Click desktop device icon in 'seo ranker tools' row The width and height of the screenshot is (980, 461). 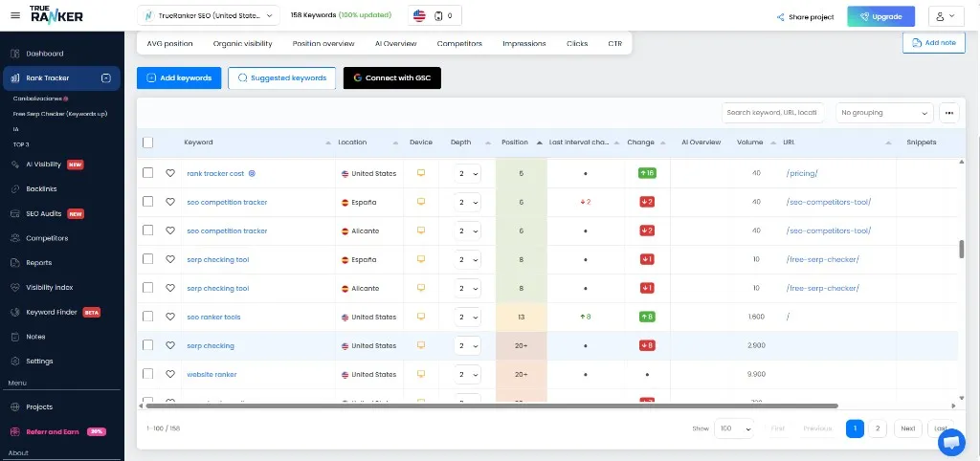pyautogui.click(x=421, y=317)
